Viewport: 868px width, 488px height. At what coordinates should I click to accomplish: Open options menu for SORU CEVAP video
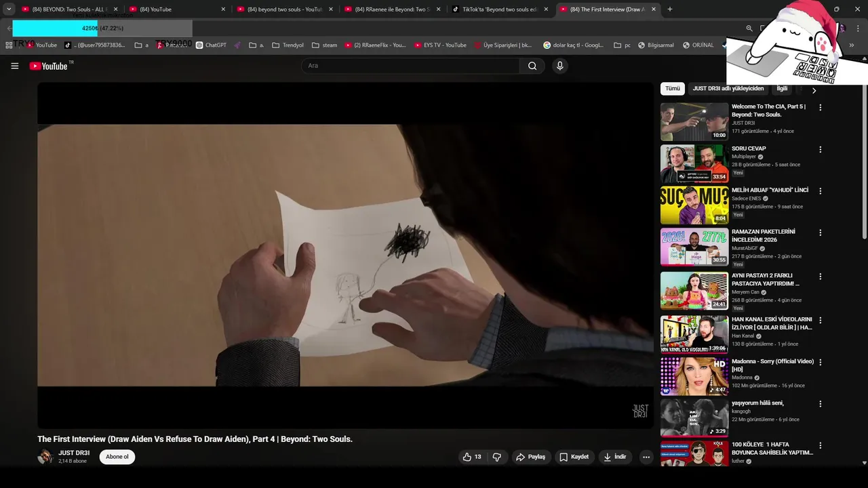point(820,149)
